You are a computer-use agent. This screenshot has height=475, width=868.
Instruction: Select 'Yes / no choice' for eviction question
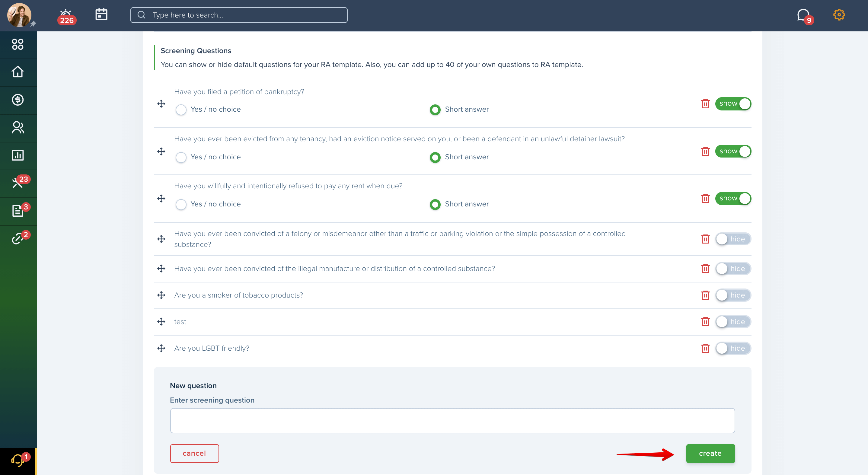pos(181,157)
